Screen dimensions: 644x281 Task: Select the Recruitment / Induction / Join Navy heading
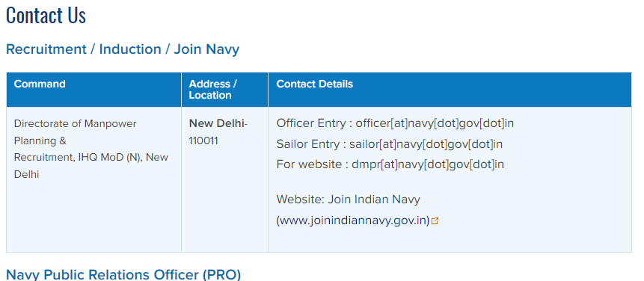(x=123, y=49)
